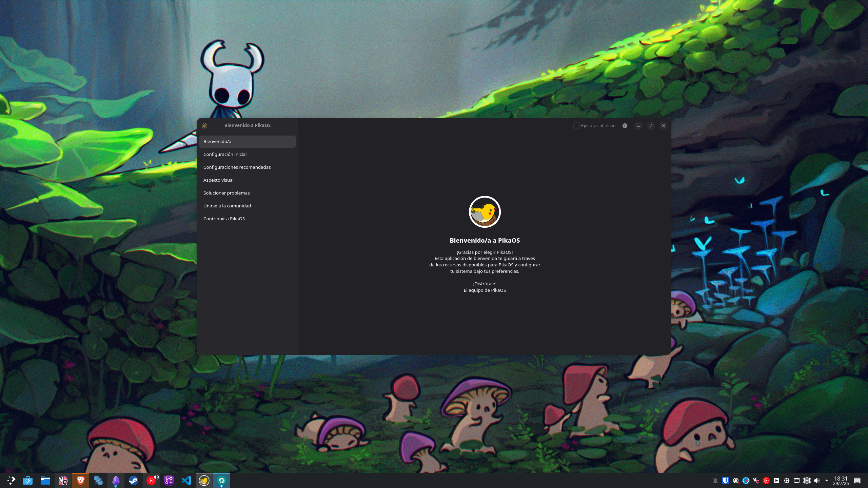Viewport: 868px width, 488px height.
Task: Click the hardware chip H tray icon
Action: [x=807, y=481]
